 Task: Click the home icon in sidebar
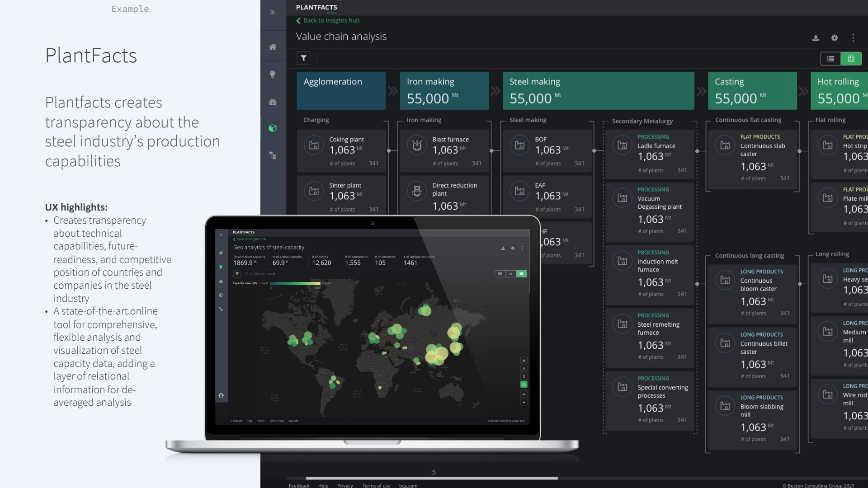click(273, 47)
